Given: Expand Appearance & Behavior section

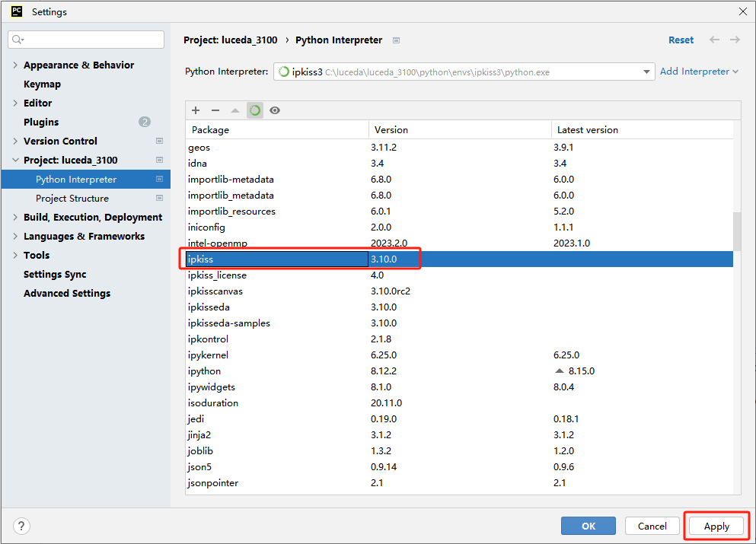Looking at the screenshot, I should [15, 65].
